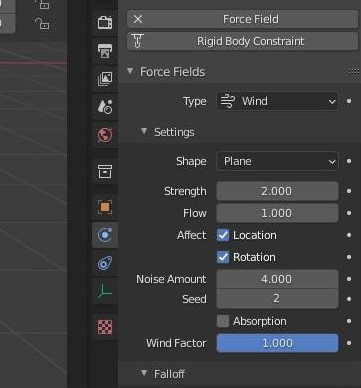
Task: Remove the Force Field physics
Action: [x=242, y=19]
